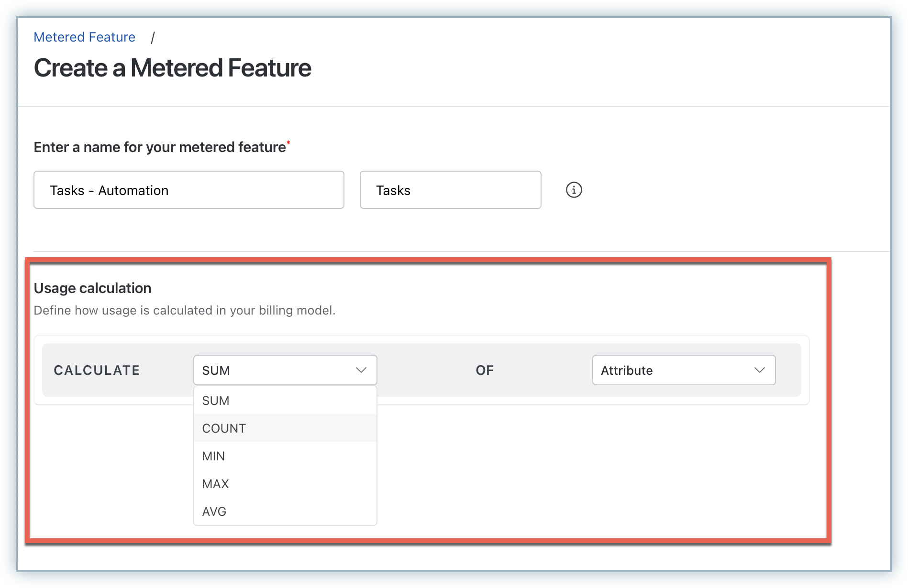Click the 'Create a Metered Feature' page heading
The image size is (908, 588).
(x=172, y=68)
